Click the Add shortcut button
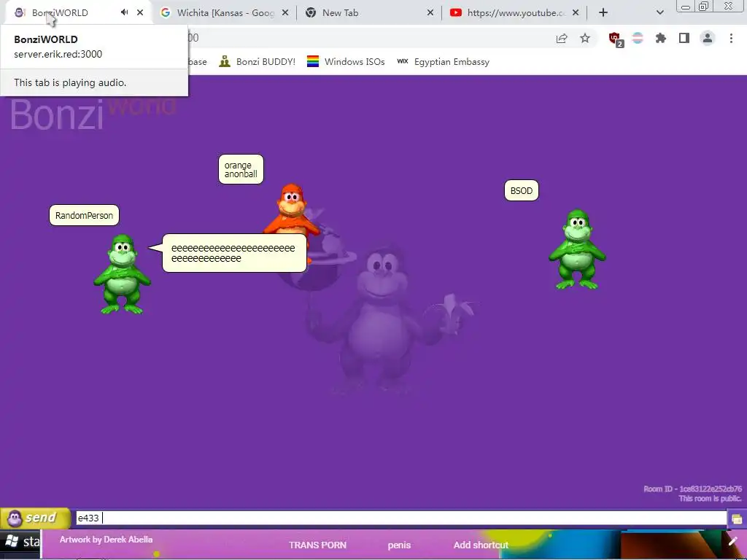The image size is (747, 560). [x=481, y=545]
